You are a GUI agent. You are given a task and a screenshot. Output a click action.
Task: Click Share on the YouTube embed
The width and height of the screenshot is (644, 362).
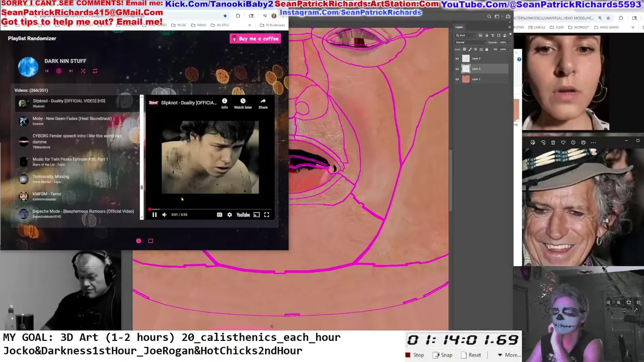coord(263,104)
